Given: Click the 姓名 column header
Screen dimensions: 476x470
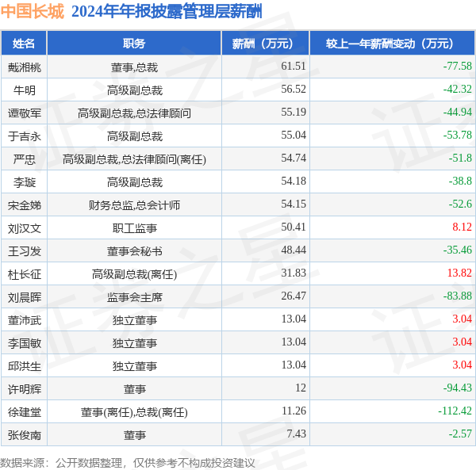Looking at the screenshot, I should [24, 44].
